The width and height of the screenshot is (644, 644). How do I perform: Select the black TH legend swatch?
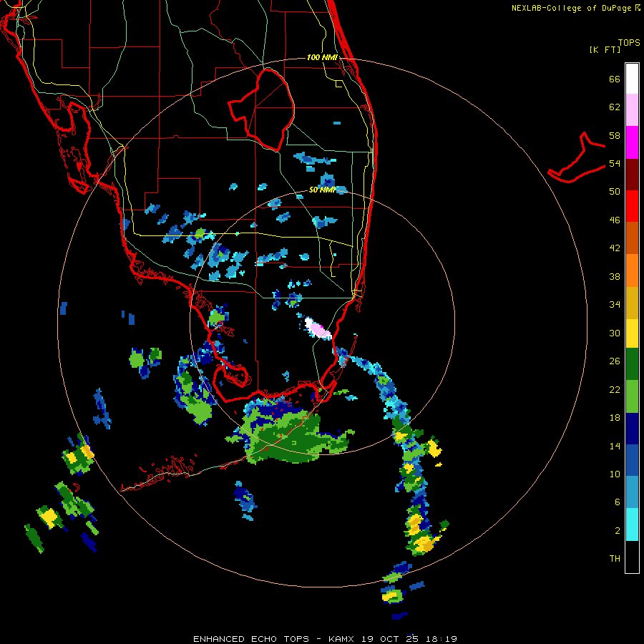pos(632,557)
